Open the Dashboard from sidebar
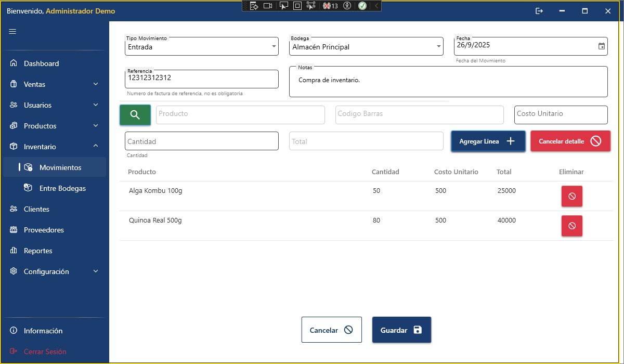The width and height of the screenshot is (624, 364). [41, 63]
